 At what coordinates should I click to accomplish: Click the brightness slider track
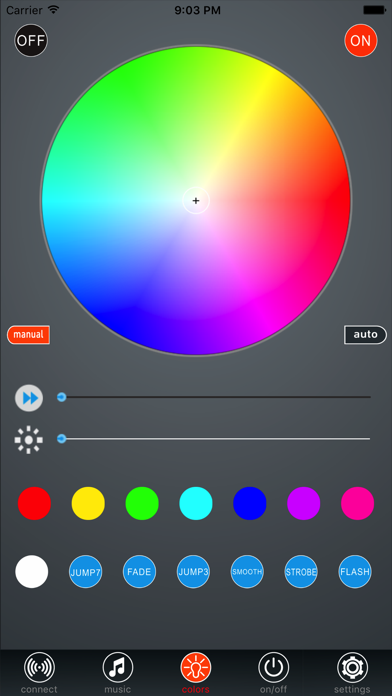tap(214, 439)
